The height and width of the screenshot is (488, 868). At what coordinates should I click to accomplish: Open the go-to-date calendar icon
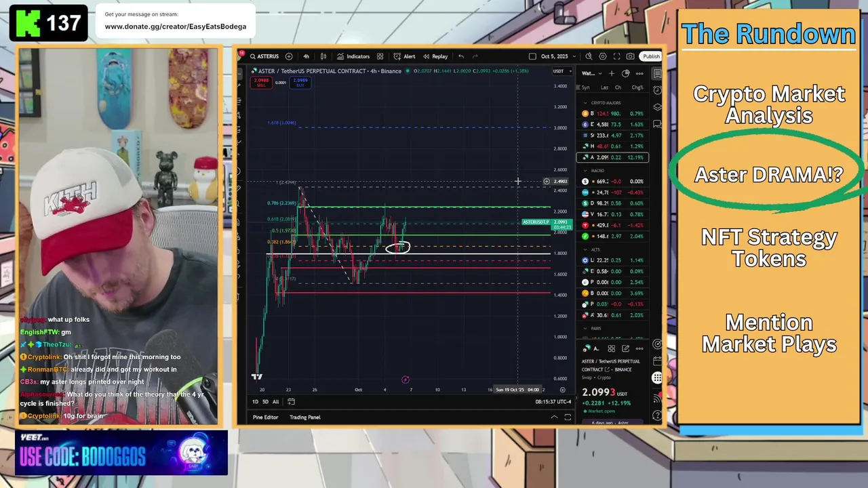pos(290,401)
